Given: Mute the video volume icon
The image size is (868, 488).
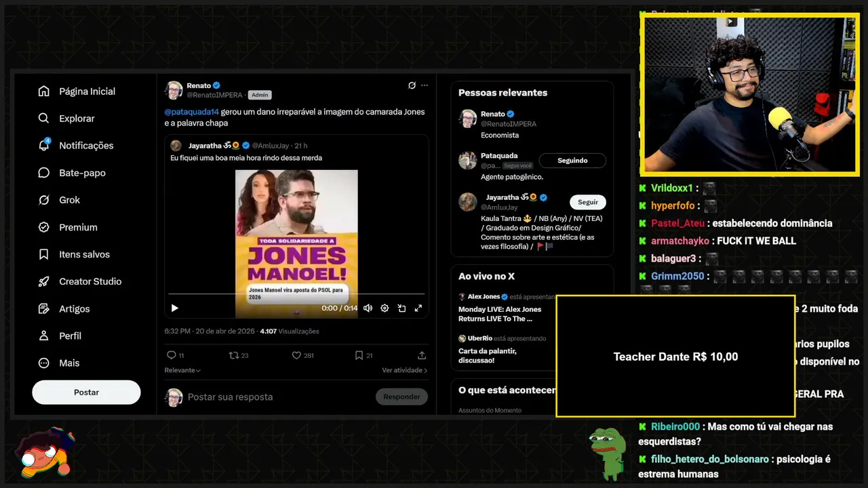Looking at the screenshot, I should click(368, 308).
